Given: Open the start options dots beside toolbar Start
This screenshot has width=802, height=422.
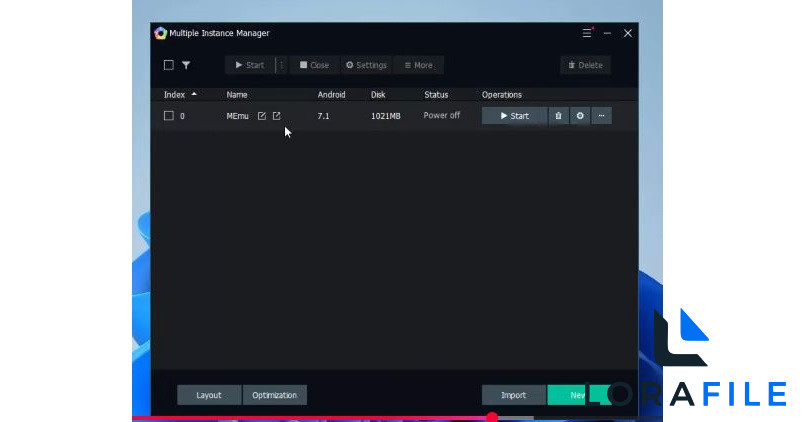Looking at the screenshot, I should pyautogui.click(x=281, y=65).
